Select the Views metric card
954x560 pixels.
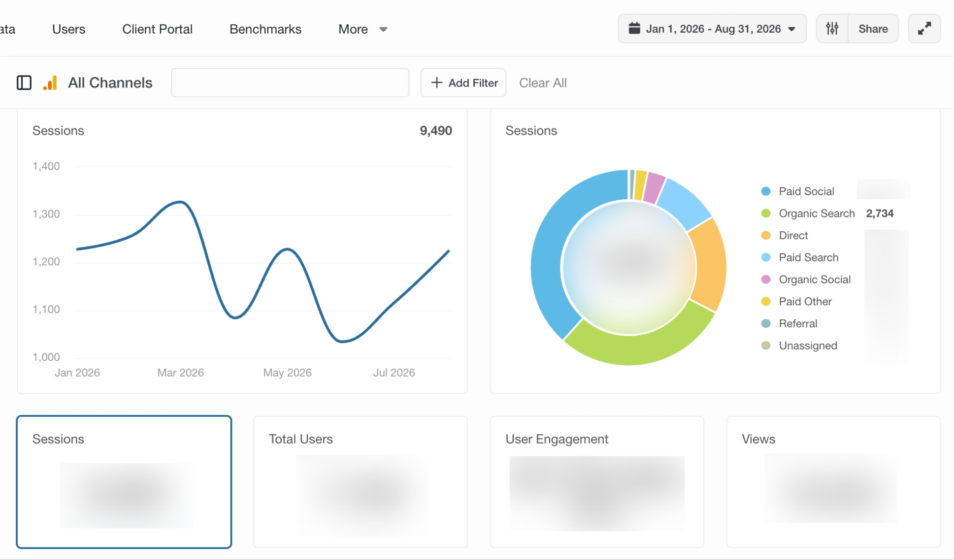click(x=833, y=482)
